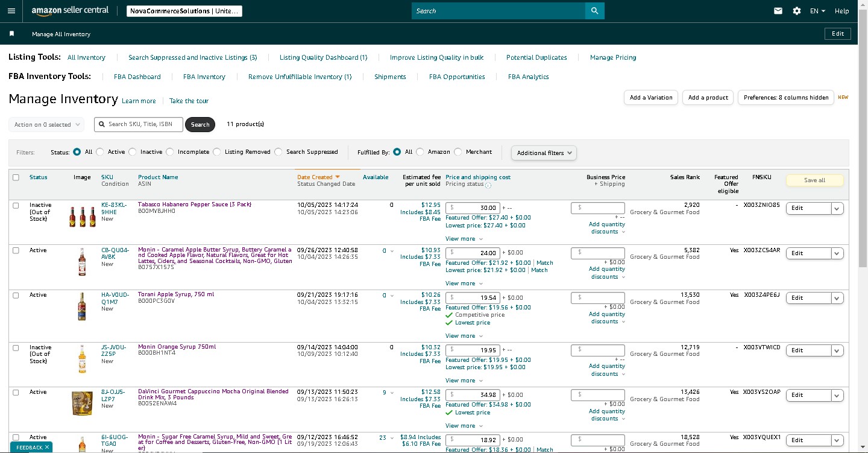The width and height of the screenshot is (868, 453).
Task: Click the SKU, Title, ISBN search field
Action: click(138, 124)
